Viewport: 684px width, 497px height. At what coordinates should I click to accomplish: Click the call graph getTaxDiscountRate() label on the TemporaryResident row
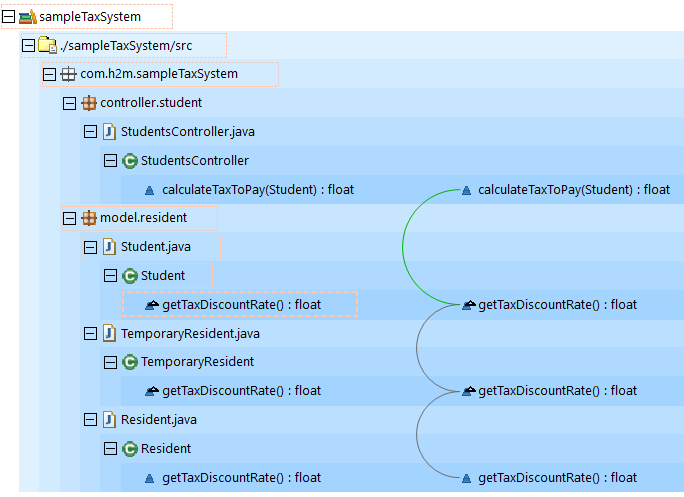click(x=557, y=391)
